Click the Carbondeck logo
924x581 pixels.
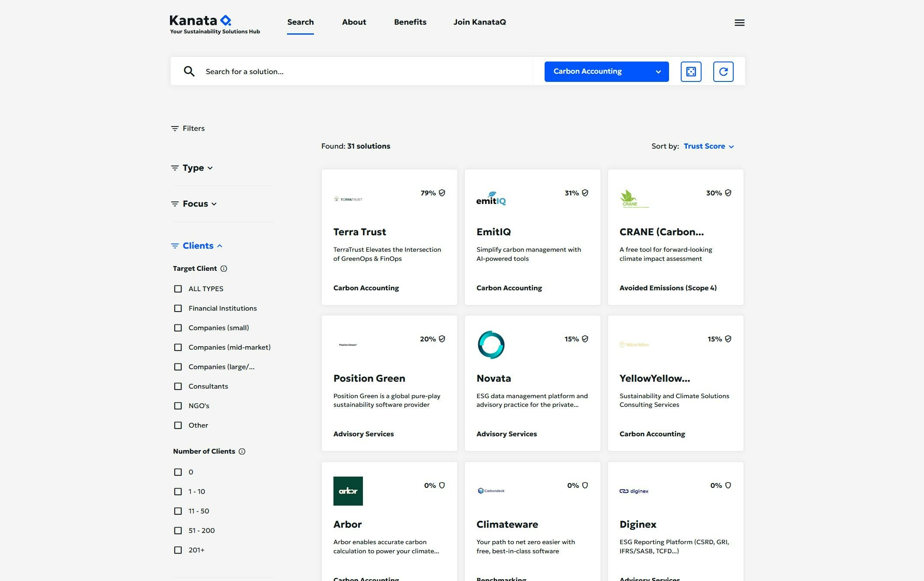[x=491, y=491]
